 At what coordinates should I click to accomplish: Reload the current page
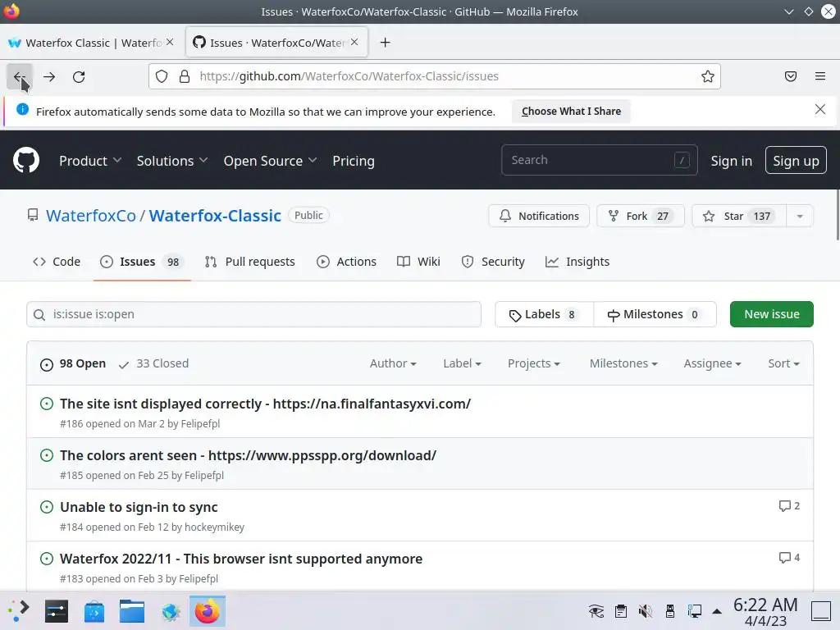pos(79,76)
